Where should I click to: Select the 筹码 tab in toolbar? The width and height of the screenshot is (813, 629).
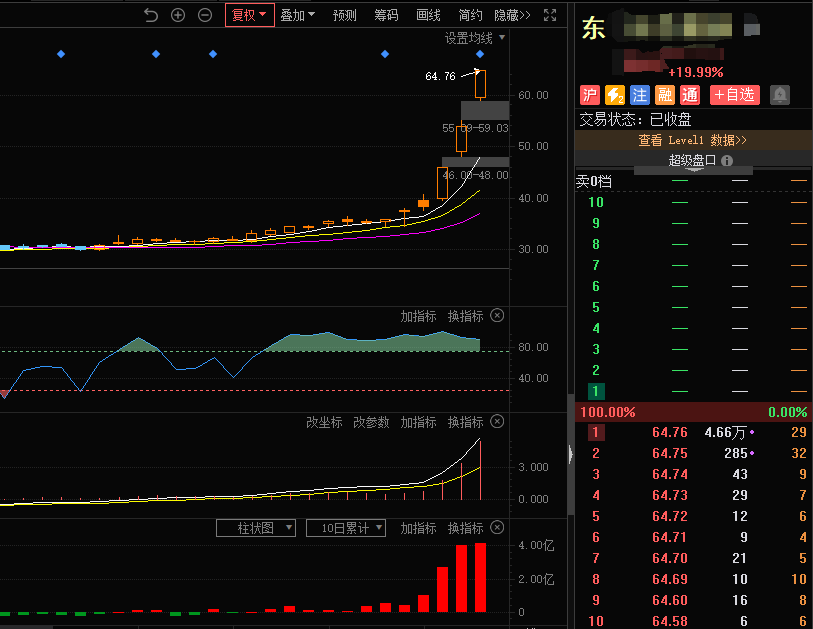[386, 15]
